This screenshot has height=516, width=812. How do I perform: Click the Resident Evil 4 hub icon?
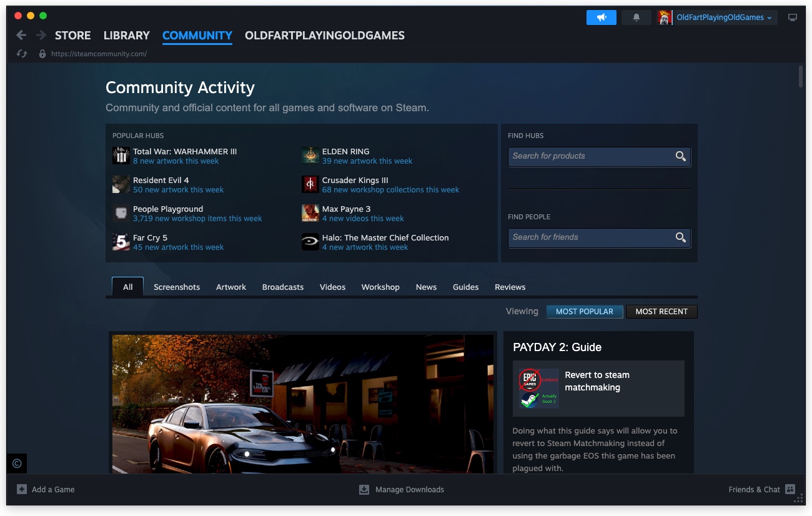click(121, 184)
